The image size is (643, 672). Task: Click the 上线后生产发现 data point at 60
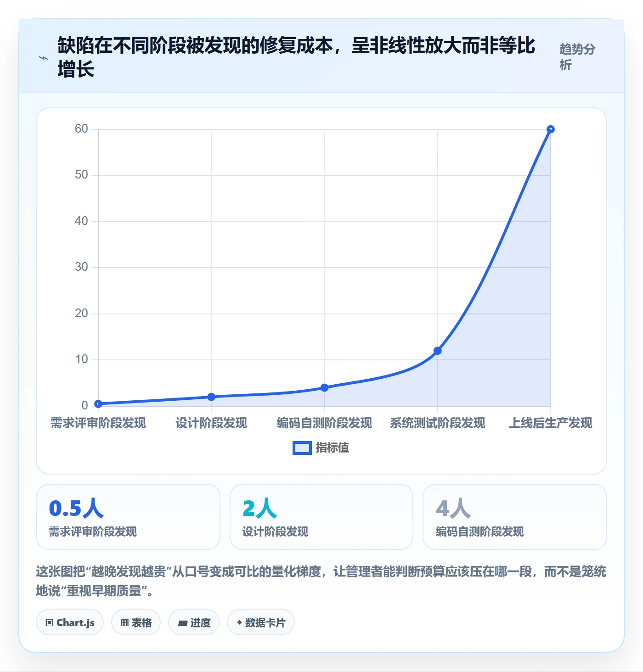click(x=551, y=129)
